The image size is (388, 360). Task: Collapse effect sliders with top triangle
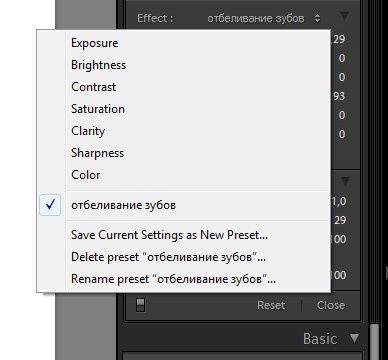coord(344,16)
